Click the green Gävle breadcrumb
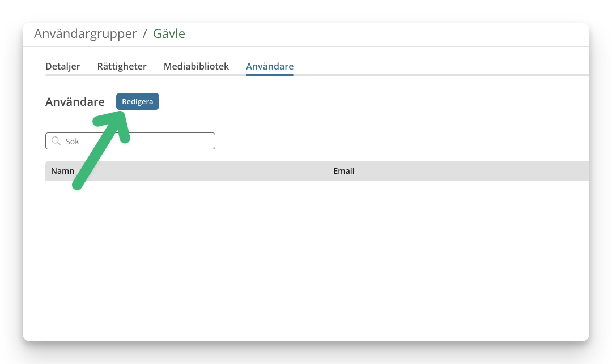Screen dimensions: 612x364 tap(169, 33)
